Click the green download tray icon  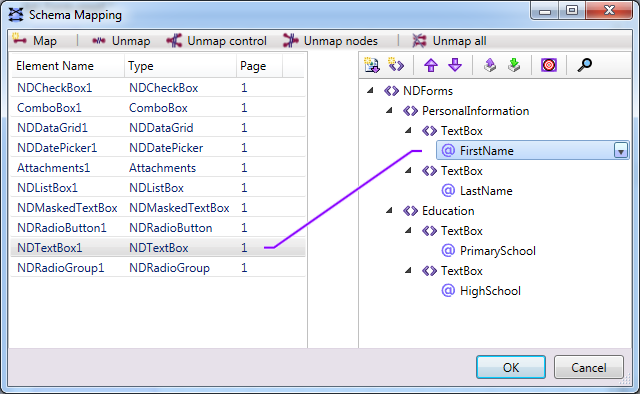click(x=514, y=65)
